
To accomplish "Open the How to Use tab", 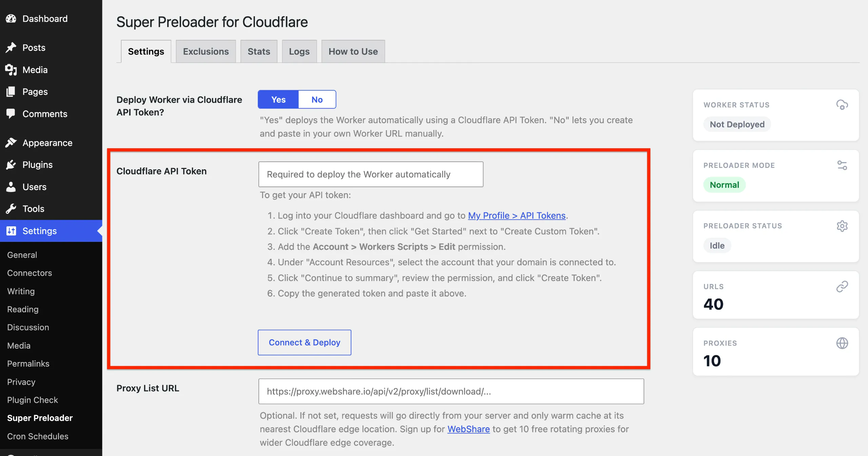I will click(x=353, y=51).
